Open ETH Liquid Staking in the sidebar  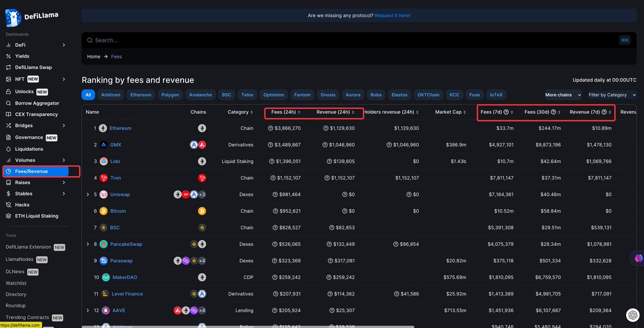click(36, 216)
